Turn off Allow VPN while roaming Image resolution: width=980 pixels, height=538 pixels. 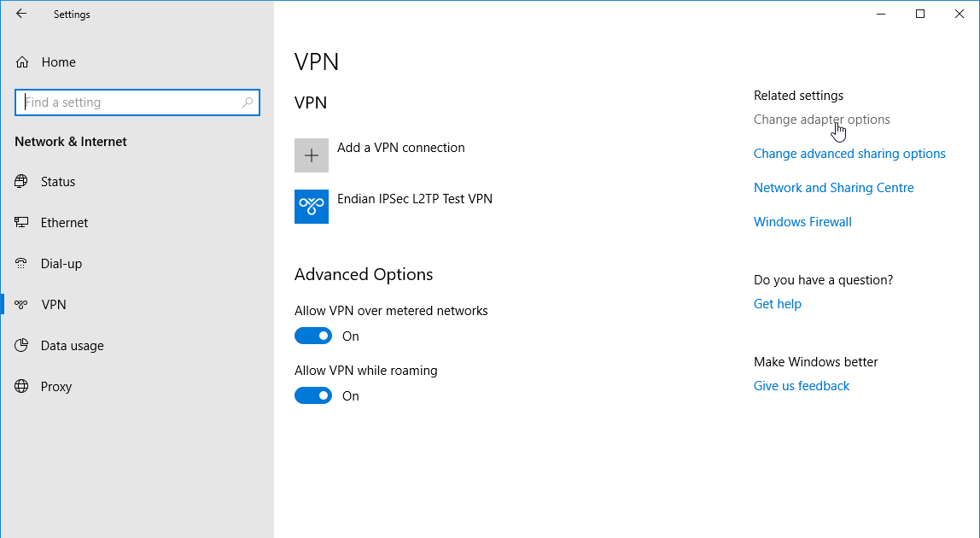point(313,396)
